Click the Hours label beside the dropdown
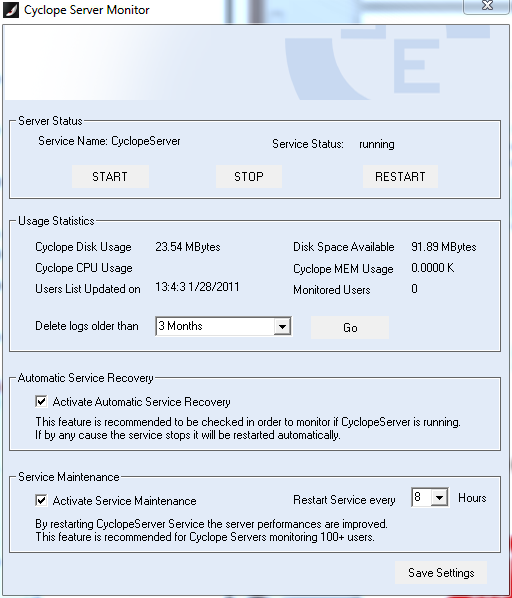512x598 pixels. tap(472, 498)
